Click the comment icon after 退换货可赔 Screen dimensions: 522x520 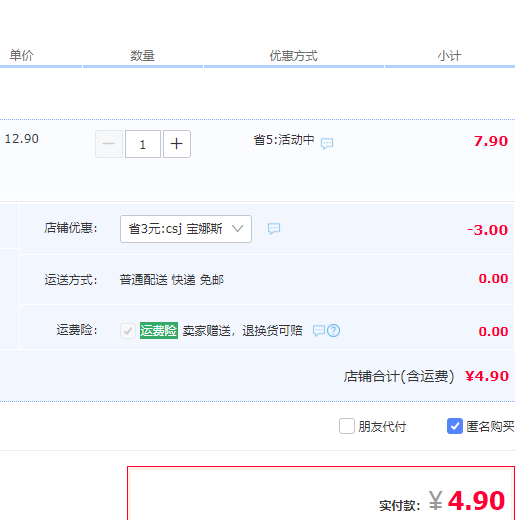click(x=319, y=331)
